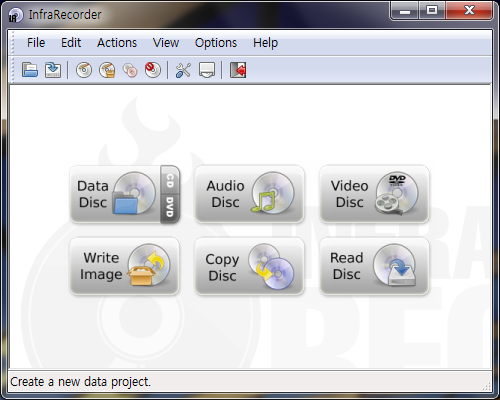Minimize the InfraRecorder window

[x=405, y=11]
